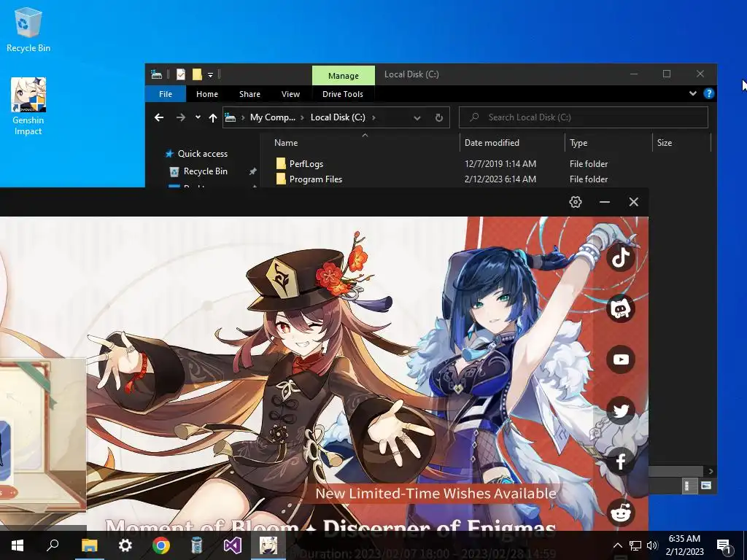Sort by Type column header

578,143
